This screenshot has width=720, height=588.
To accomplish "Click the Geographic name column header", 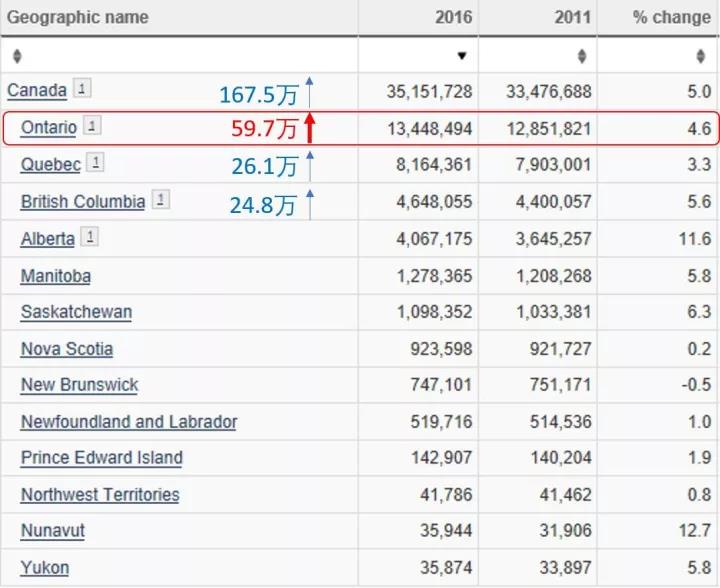I will 78,17.
